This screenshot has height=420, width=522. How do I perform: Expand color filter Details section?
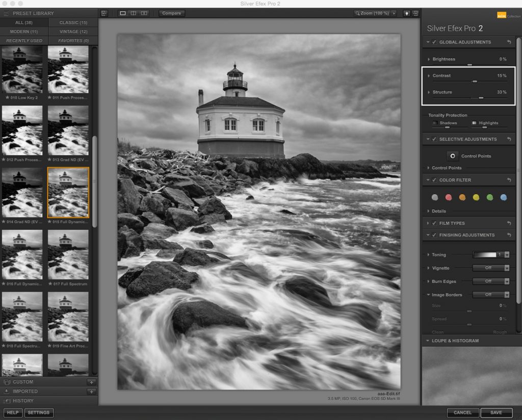(x=428, y=211)
